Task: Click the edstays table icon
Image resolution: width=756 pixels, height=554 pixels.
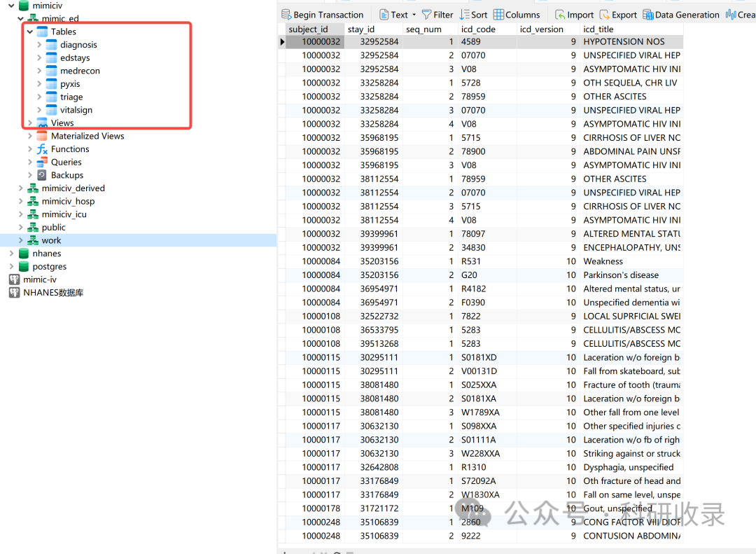Action: coord(51,57)
